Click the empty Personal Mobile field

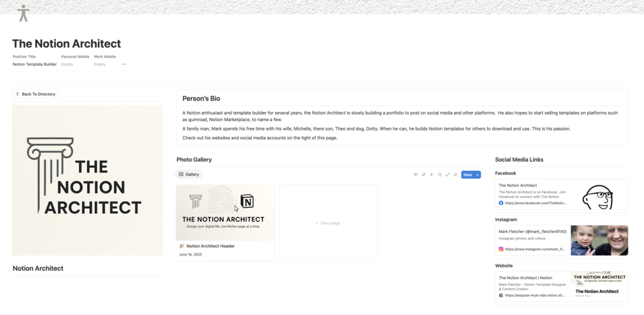(67, 65)
